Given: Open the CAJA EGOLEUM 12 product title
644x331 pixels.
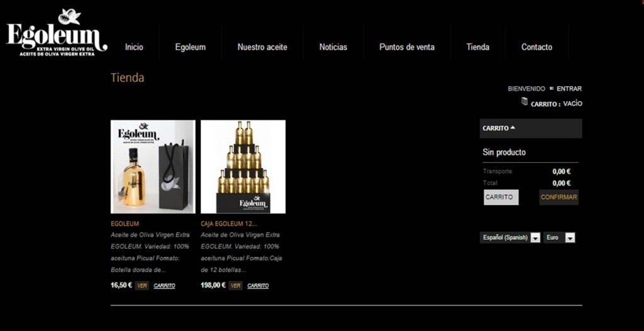Looking at the screenshot, I should click(229, 223).
